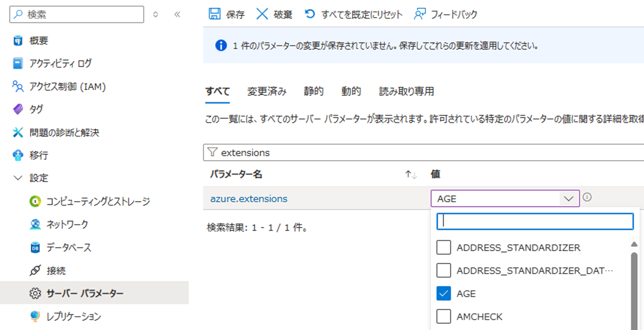This screenshot has width=644, height=330.
Task: Click the Activity log (アクティビティ ログ) icon
Action: (x=18, y=63)
